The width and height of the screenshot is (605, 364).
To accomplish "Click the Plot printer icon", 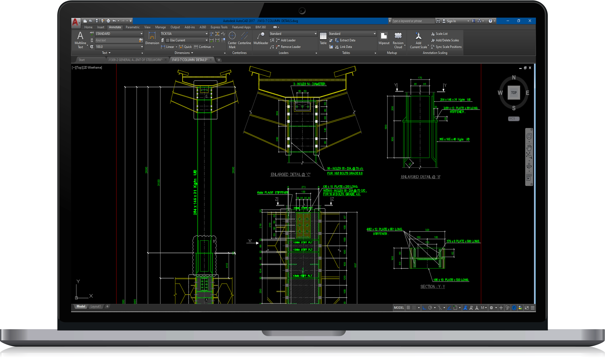I will tap(108, 21).
